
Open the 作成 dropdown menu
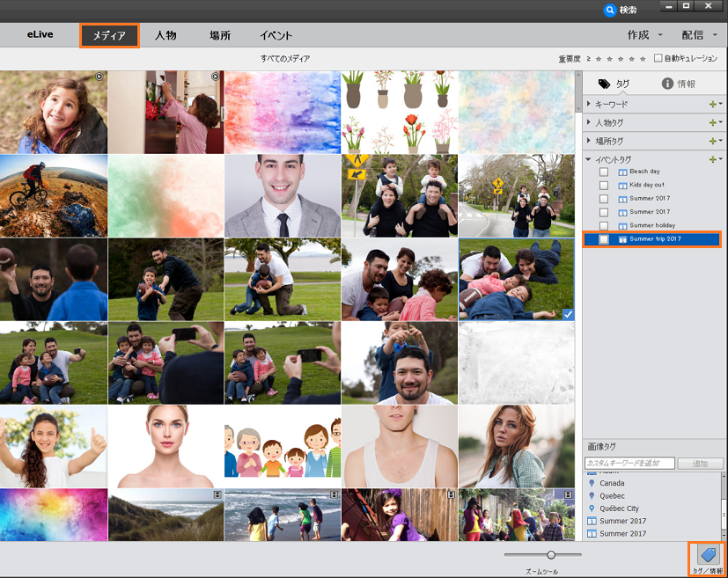coord(645,35)
